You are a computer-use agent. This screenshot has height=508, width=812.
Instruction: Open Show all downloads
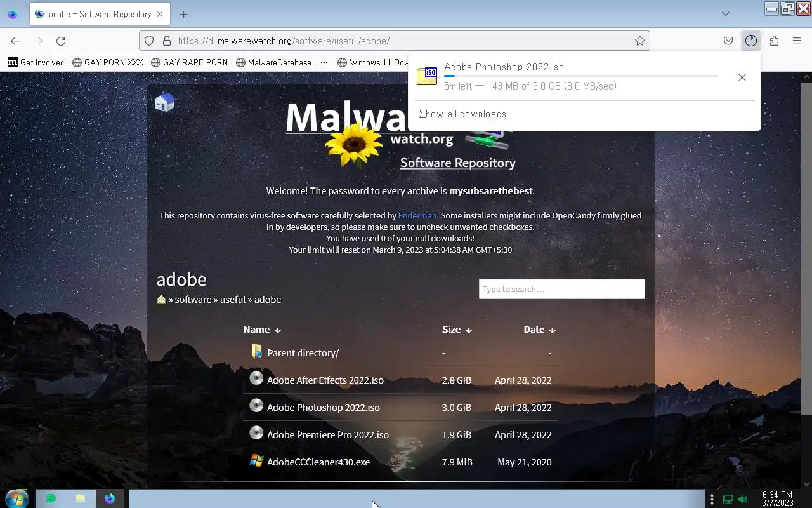[x=462, y=114]
